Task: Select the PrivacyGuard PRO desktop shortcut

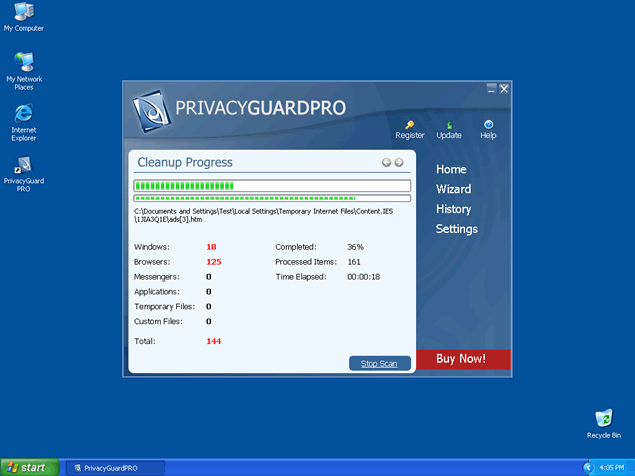Action: coord(23,164)
